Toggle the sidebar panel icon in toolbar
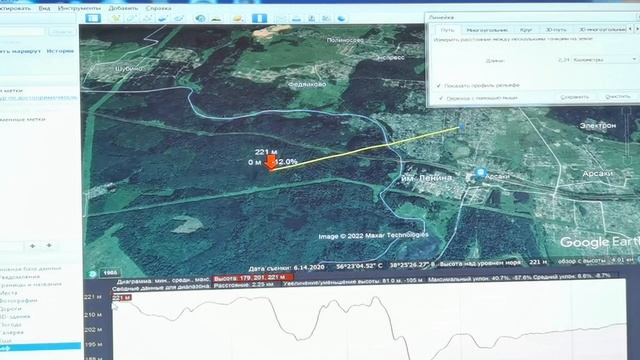This screenshot has height=360, width=640. (x=93, y=18)
